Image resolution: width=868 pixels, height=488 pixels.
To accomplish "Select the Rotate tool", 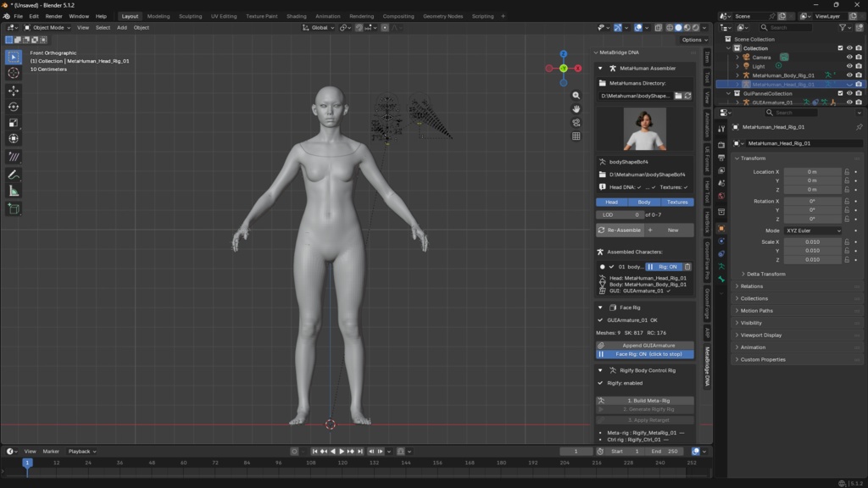I will [x=14, y=106].
